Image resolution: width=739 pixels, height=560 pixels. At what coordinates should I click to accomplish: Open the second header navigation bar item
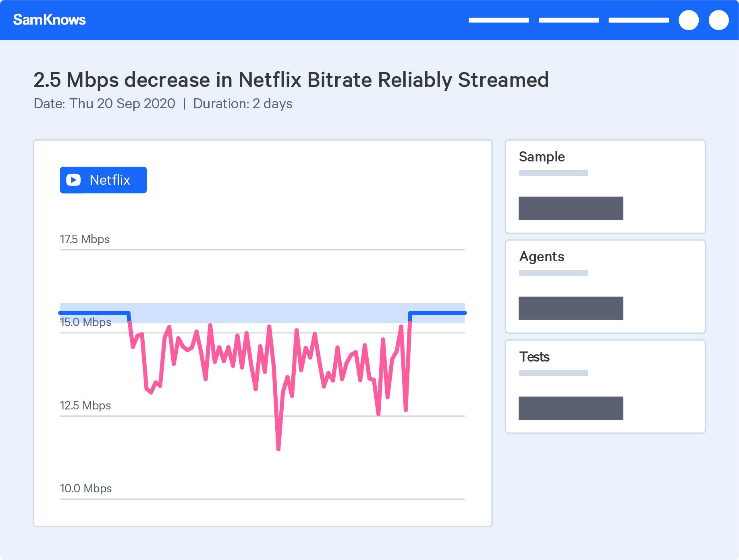569,20
